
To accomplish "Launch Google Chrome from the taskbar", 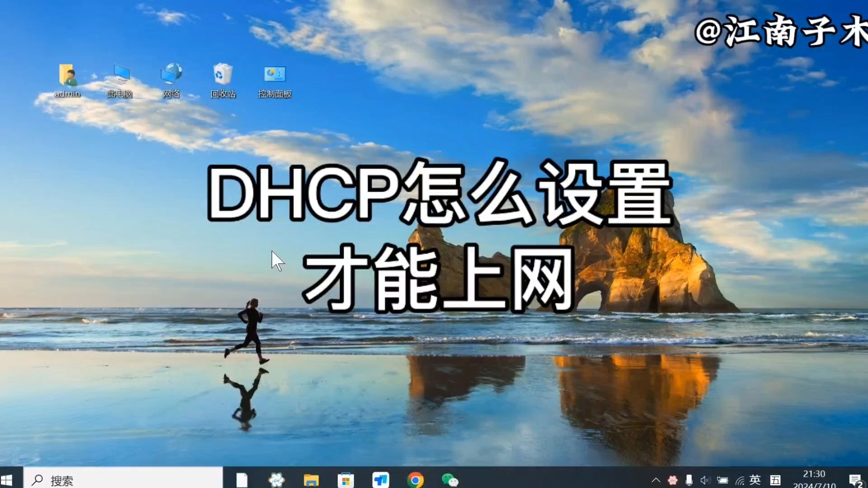I will (415, 480).
